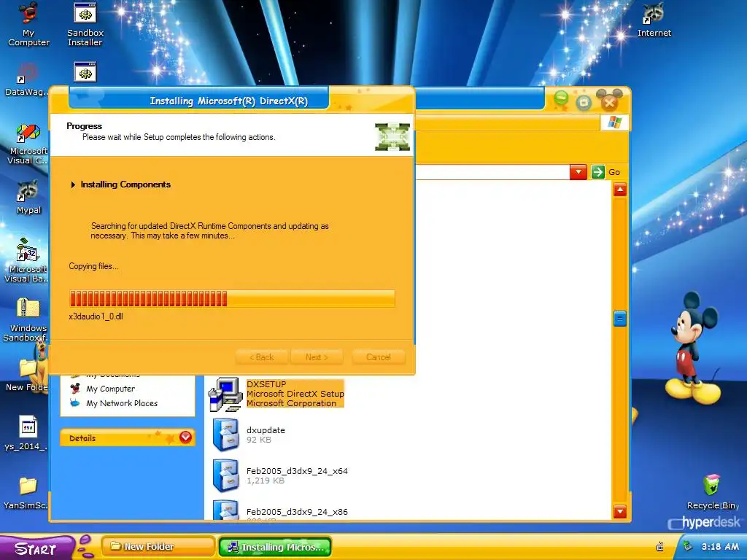Click the explorer scrollbar up arrow
Viewport: 747px width, 560px height.
point(620,190)
